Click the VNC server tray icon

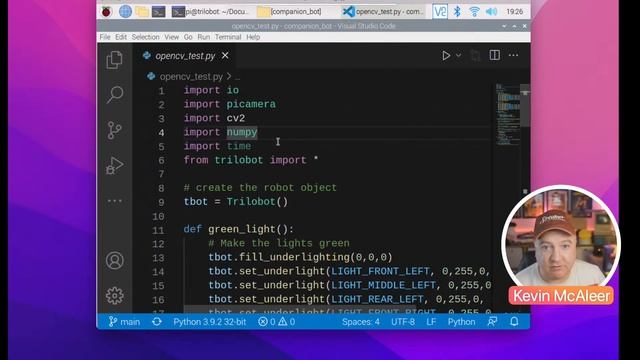click(440, 11)
